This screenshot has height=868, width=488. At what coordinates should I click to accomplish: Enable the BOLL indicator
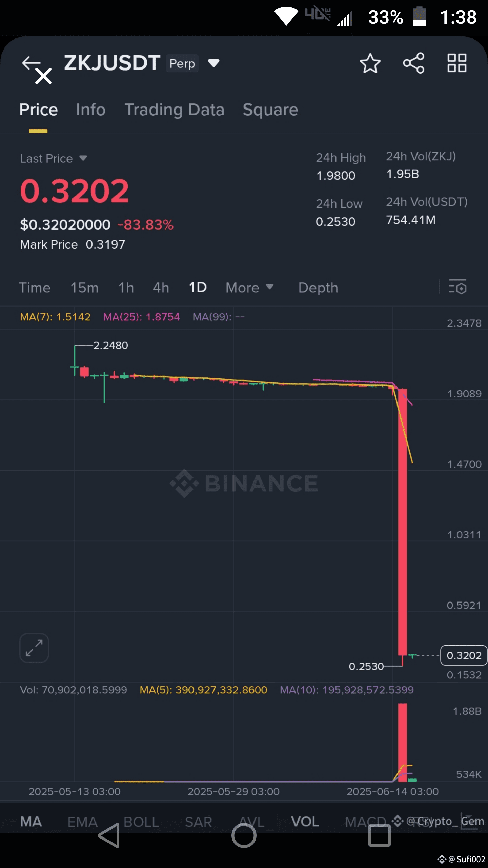(141, 822)
